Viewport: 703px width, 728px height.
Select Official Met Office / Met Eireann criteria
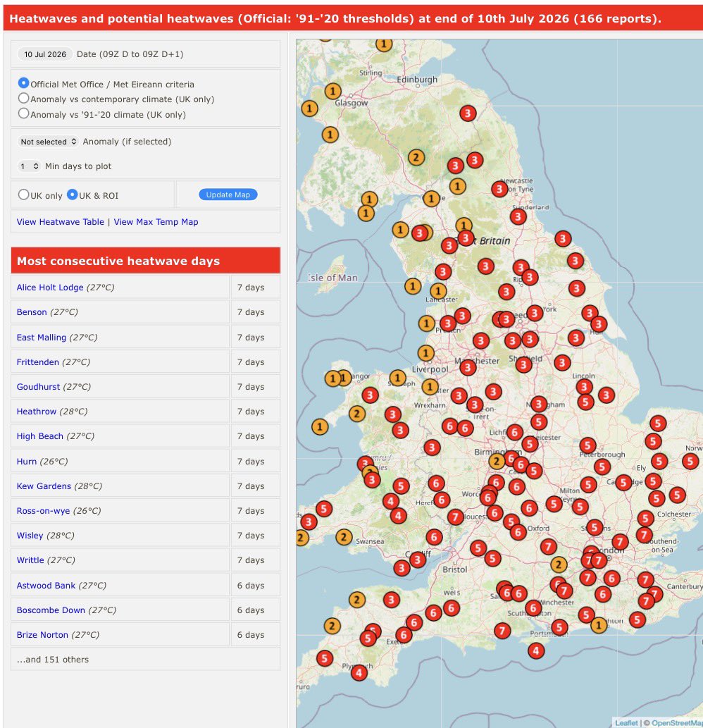(x=24, y=83)
